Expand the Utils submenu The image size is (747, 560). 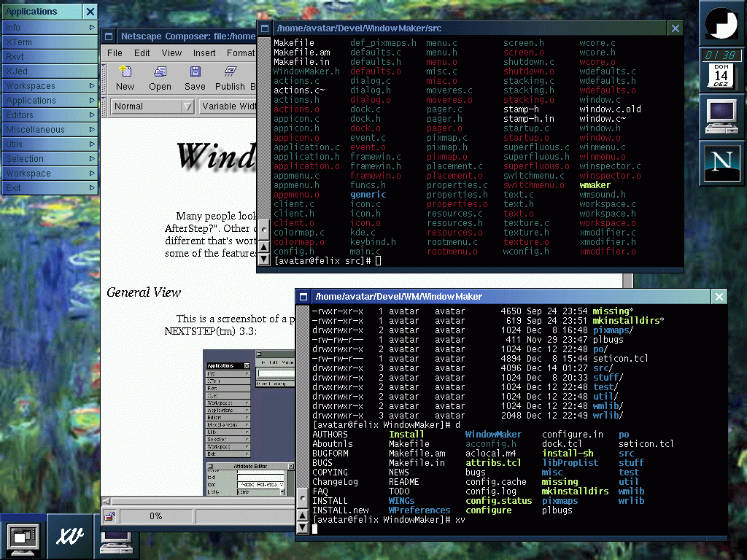(50, 144)
